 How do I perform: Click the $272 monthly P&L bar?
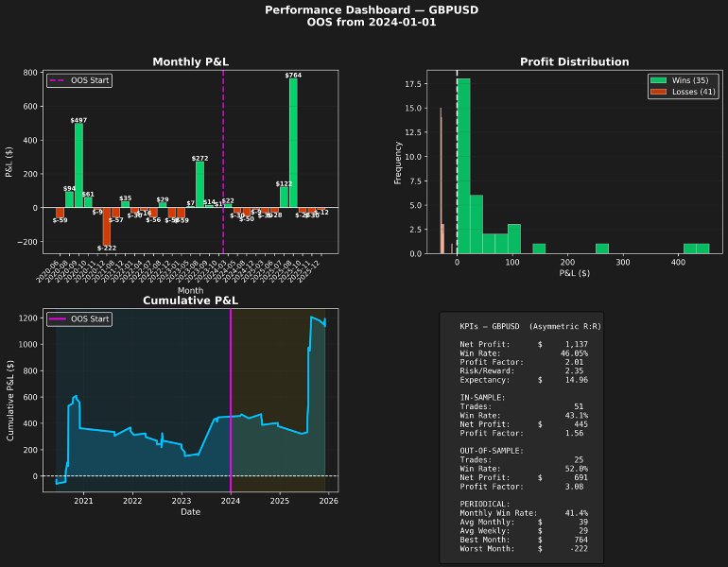pos(200,184)
